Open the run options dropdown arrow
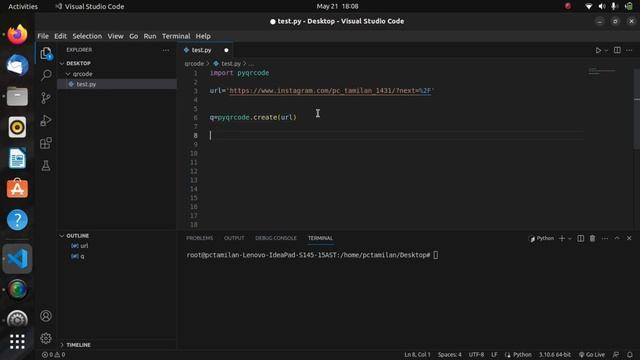640x360 pixels. [x=606, y=50]
